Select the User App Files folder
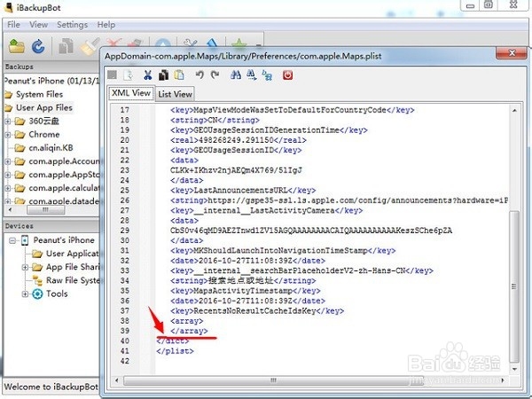Image resolution: width=532 pixels, height=399 pixels. tap(44, 108)
